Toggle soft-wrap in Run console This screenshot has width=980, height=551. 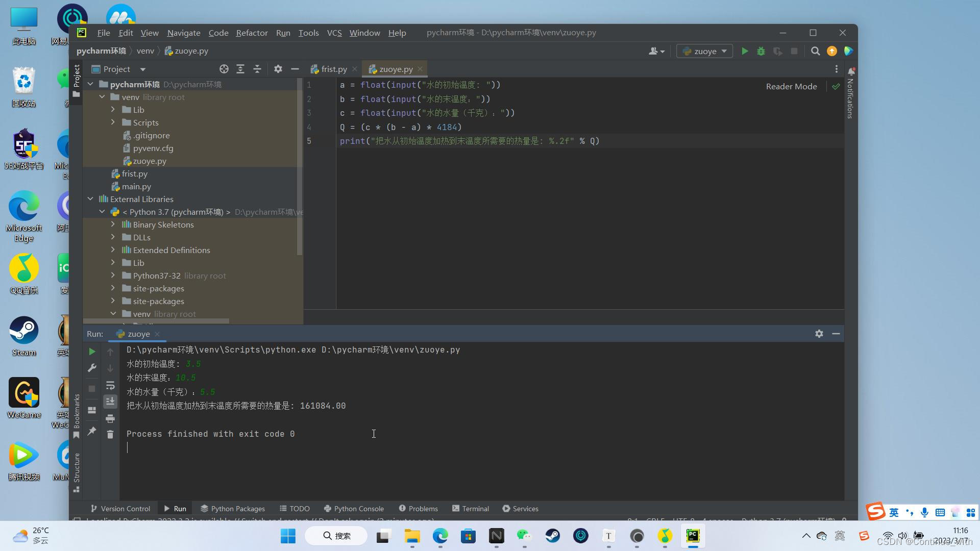(x=110, y=385)
